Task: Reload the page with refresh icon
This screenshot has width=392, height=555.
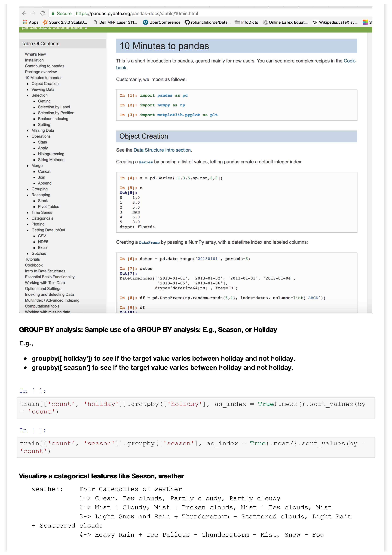Action: tap(43, 14)
